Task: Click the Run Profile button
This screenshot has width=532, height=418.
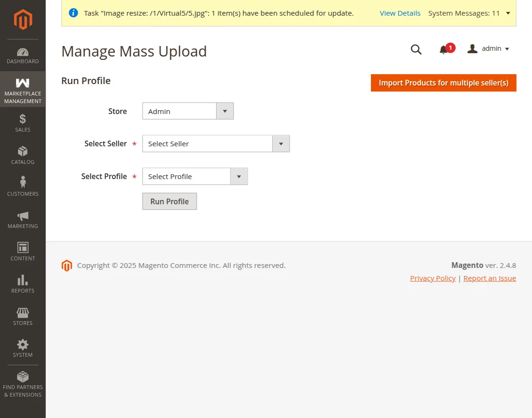Action: [x=170, y=201]
